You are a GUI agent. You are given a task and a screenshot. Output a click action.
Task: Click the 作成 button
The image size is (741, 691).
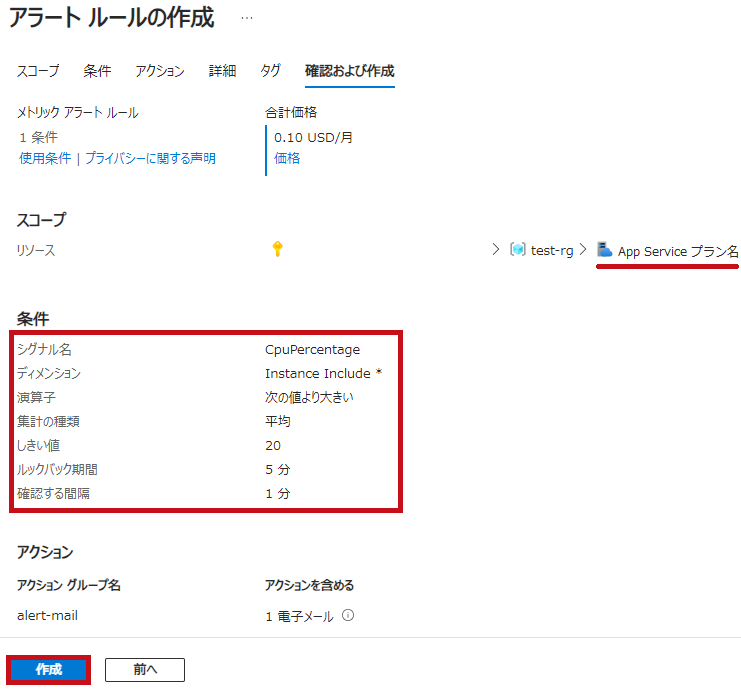click(49, 669)
